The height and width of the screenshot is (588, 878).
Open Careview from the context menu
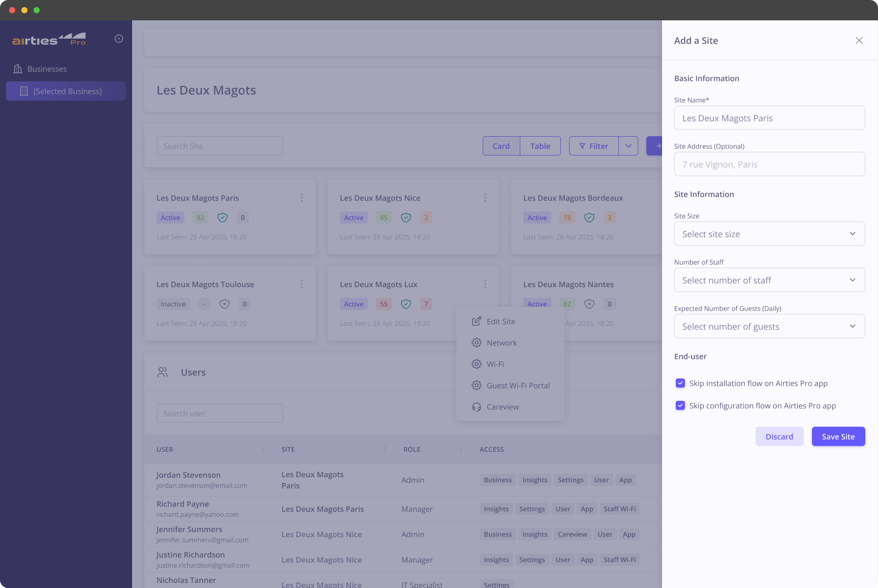tap(510, 407)
